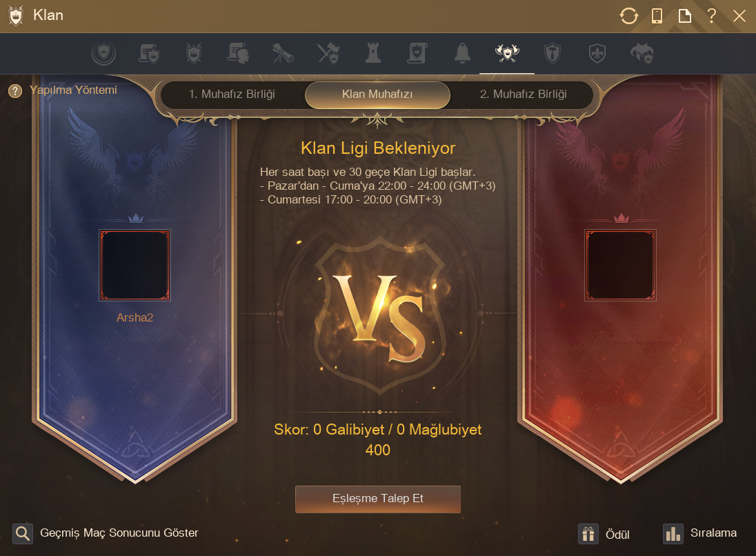
Task: Open the Ödül rewards gift button
Action: pyautogui.click(x=604, y=534)
